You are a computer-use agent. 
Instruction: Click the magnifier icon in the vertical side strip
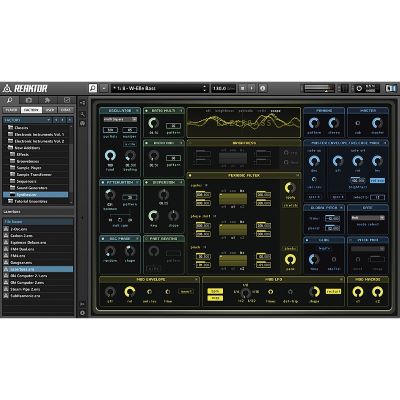pos(83,114)
